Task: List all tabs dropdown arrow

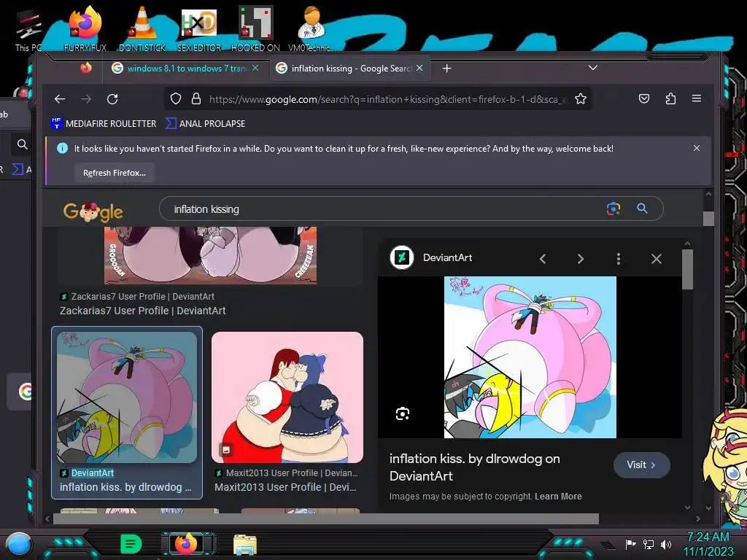Action: 592,68
